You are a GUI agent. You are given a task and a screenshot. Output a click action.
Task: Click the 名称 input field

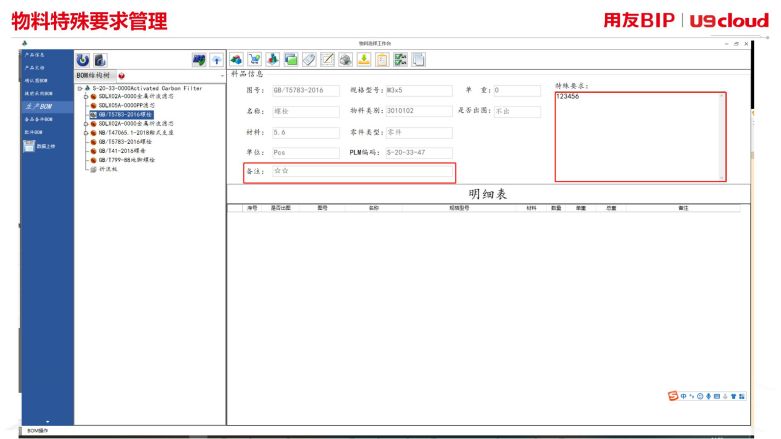tap(306, 111)
